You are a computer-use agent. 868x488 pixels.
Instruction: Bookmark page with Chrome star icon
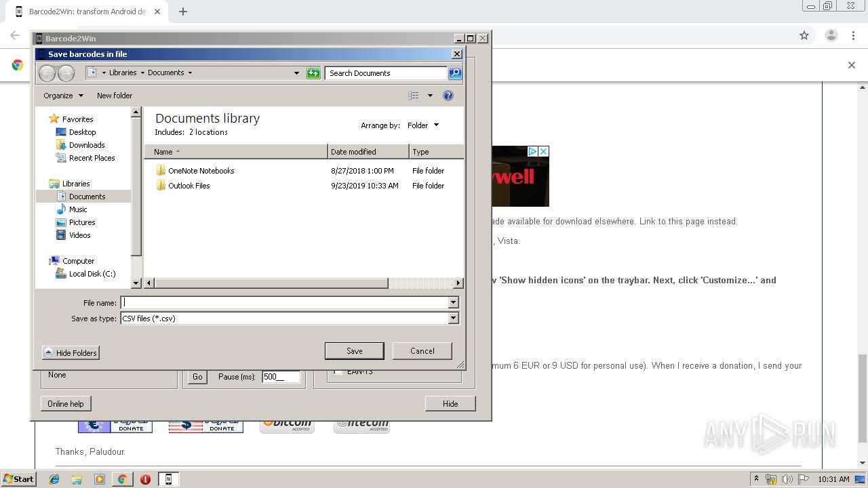coord(804,35)
